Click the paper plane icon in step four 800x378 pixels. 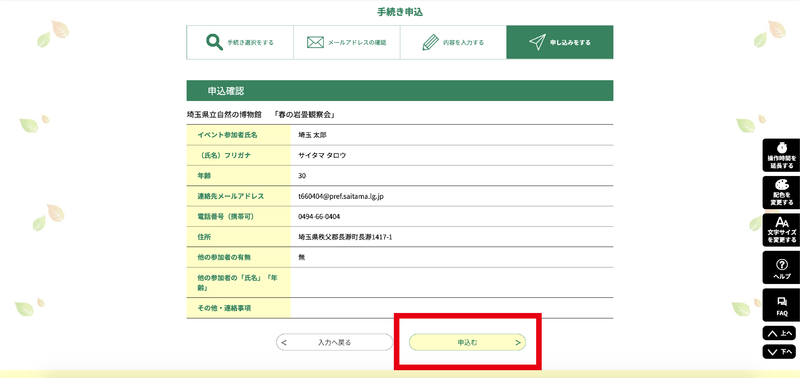(537, 42)
